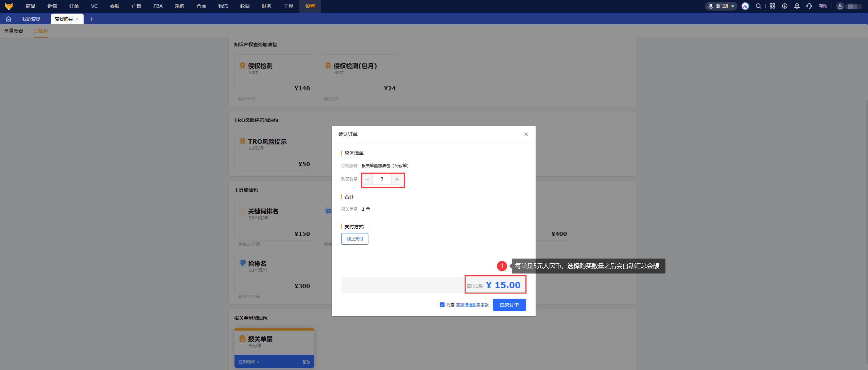Image resolution: width=868 pixels, height=370 pixels.
Task: Open the AI assistant icon
Action: pyautogui.click(x=745, y=6)
